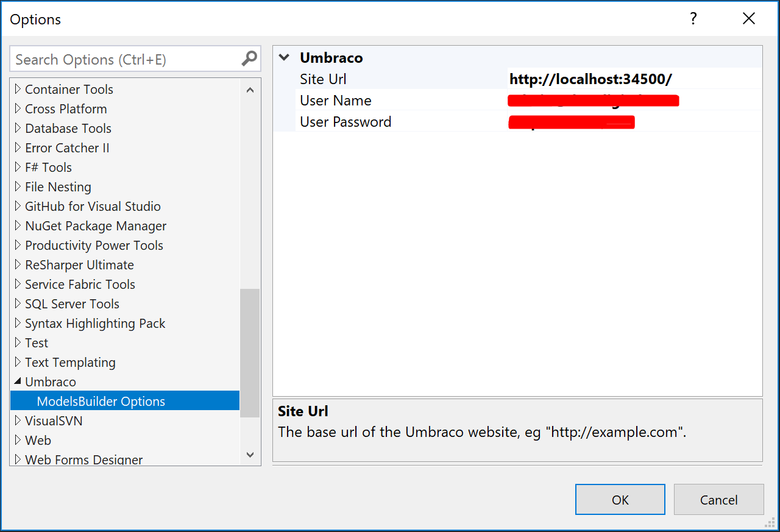Viewport: 780px width, 532px height.
Task: Select the Web entry
Action: tap(38, 440)
